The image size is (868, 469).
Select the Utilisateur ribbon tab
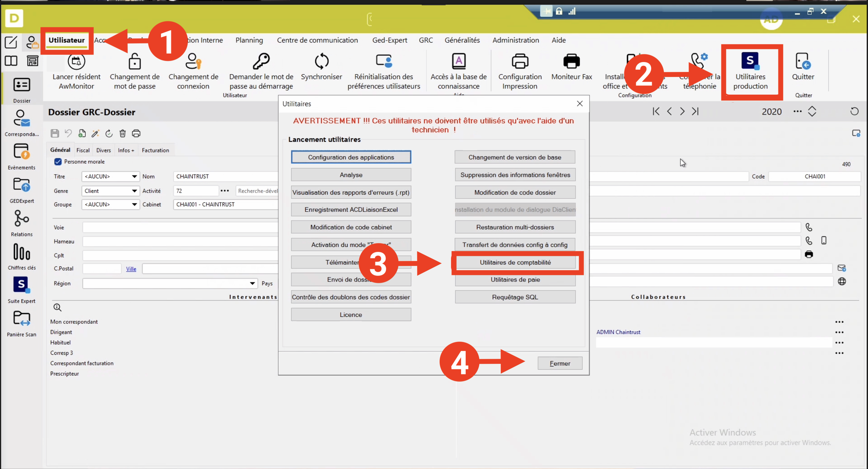(x=66, y=40)
